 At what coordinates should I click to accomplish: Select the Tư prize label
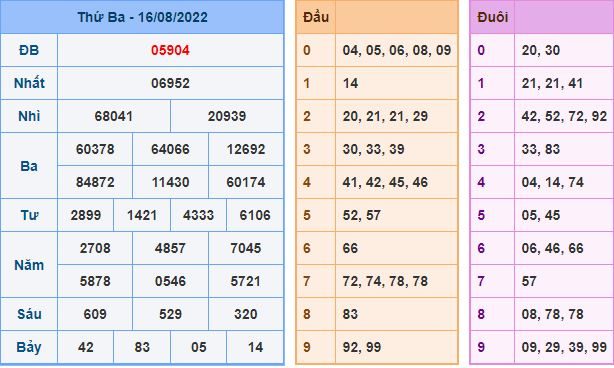29,215
